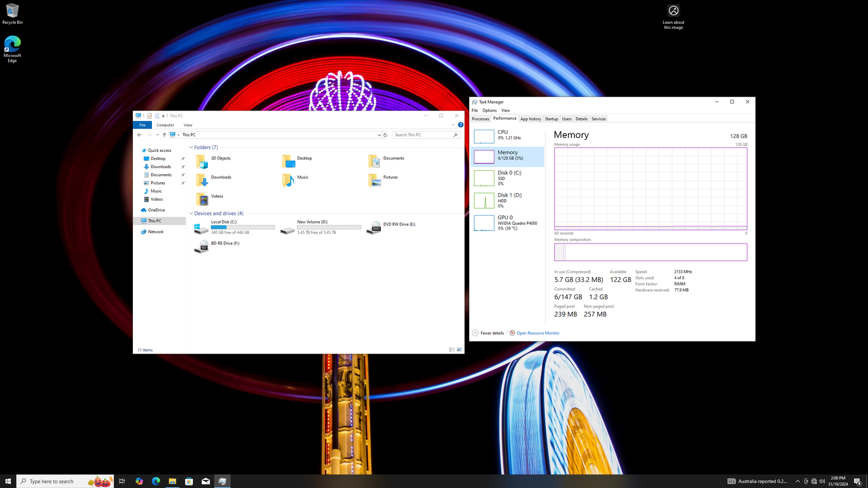Image resolution: width=868 pixels, height=488 pixels.
Task: Select the Pictures folder in Folders group
Action: coord(383,180)
